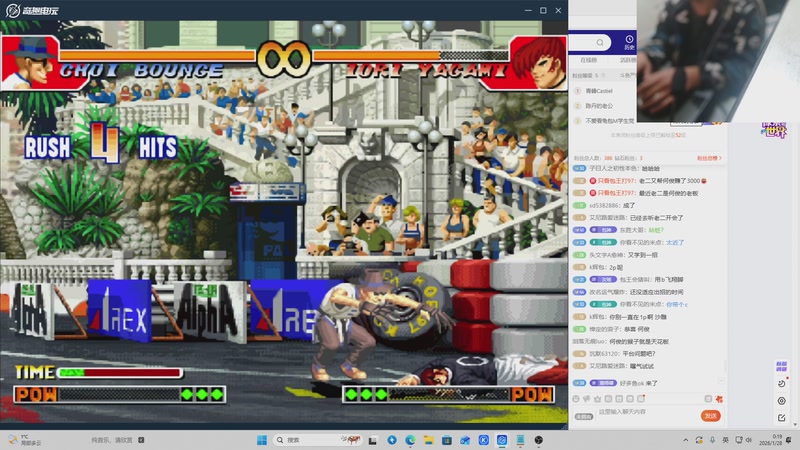The width and height of the screenshot is (800, 450).
Task: Click the red pin icon above send button
Action: coord(719,399)
